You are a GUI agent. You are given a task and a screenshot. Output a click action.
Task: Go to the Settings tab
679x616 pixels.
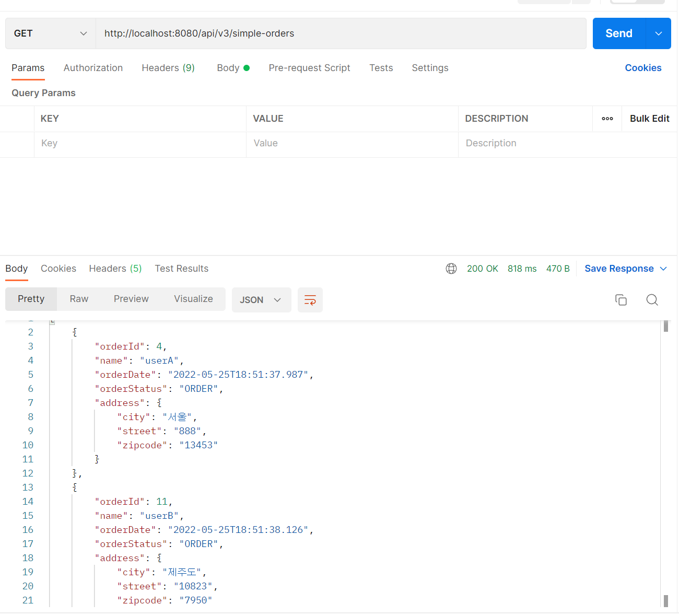pyautogui.click(x=430, y=68)
